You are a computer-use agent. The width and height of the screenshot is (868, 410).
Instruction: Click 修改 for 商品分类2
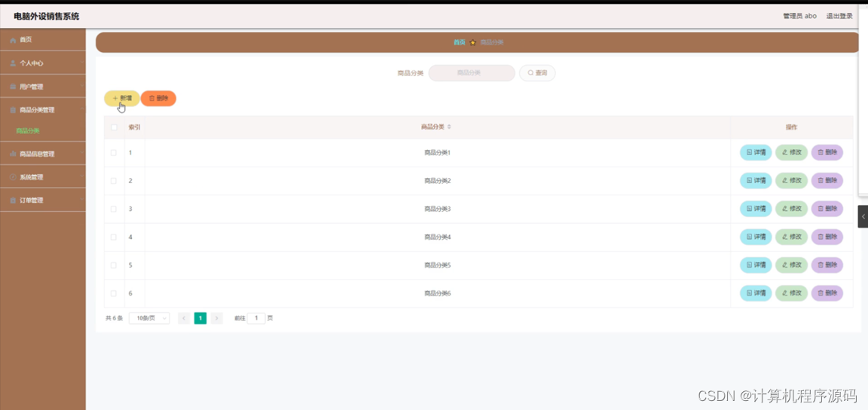pyautogui.click(x=792, y=181)
